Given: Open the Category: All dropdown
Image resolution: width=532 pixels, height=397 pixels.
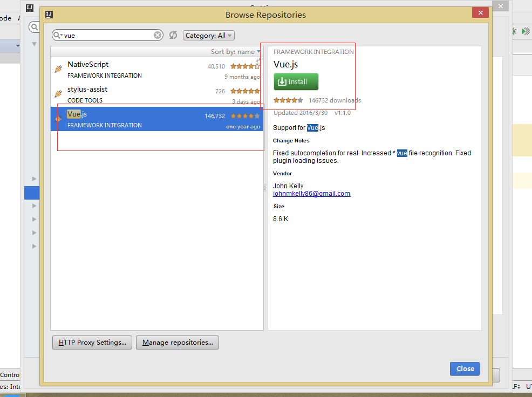Looking at the screenshot, I should coord(209,35).
